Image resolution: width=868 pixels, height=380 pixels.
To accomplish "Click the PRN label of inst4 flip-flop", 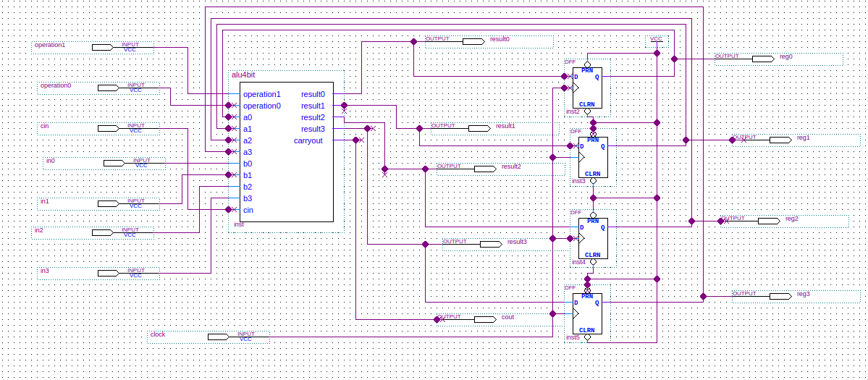I will (593, 221).
